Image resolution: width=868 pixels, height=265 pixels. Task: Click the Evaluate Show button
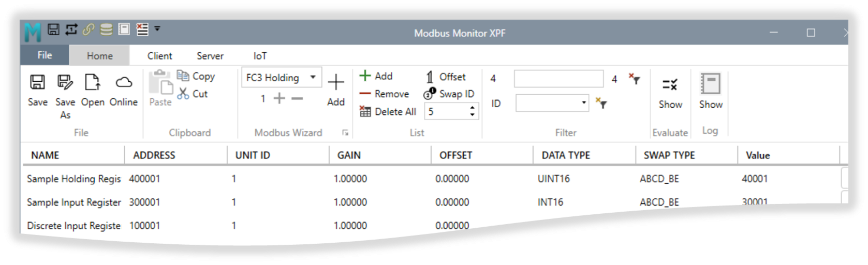coord(670,93)
